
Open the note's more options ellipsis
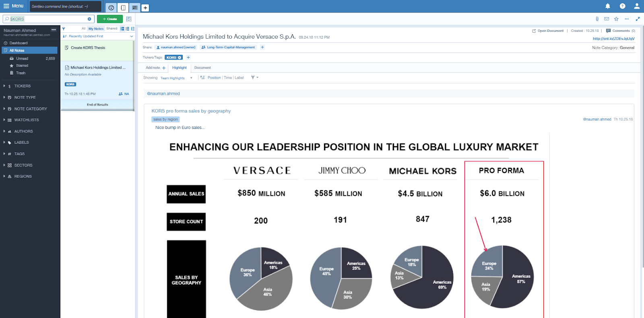pyautogui.click(x=627, y=19)
